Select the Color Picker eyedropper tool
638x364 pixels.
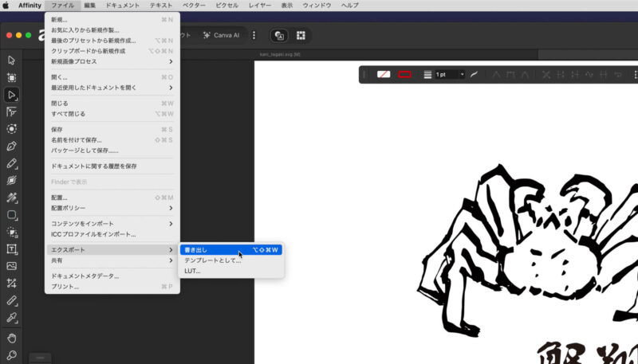(11, 318)
